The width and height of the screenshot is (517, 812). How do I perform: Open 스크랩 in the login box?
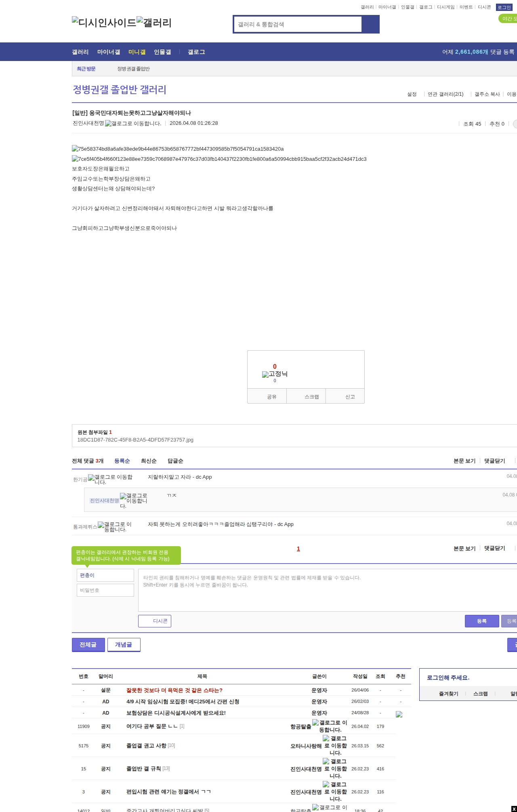pos(480,694)
